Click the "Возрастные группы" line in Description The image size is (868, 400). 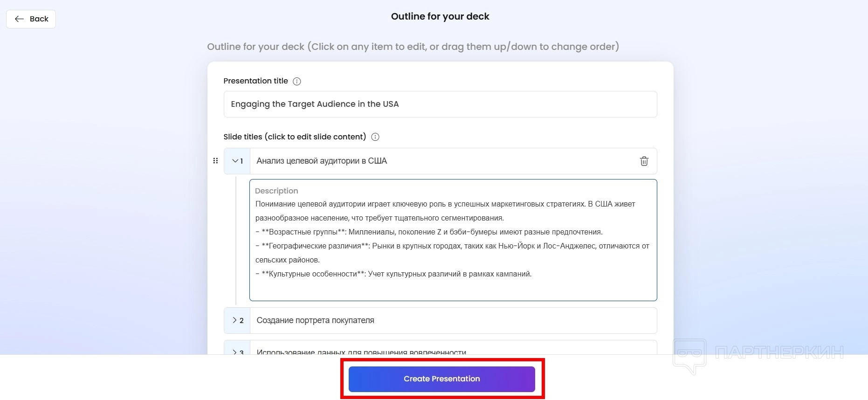429,232
